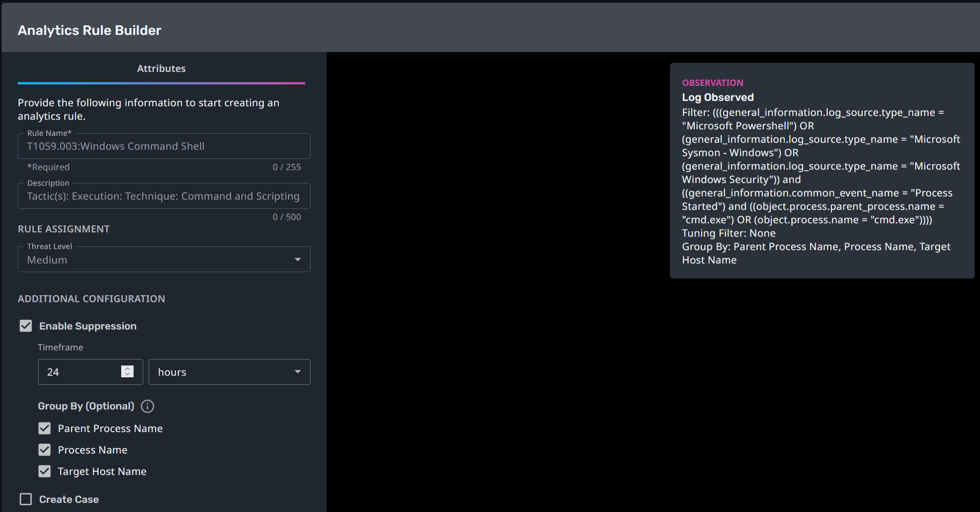Enable the Create Case checkbox
This screenshot has width=980, height=512.
pos(26,499)
